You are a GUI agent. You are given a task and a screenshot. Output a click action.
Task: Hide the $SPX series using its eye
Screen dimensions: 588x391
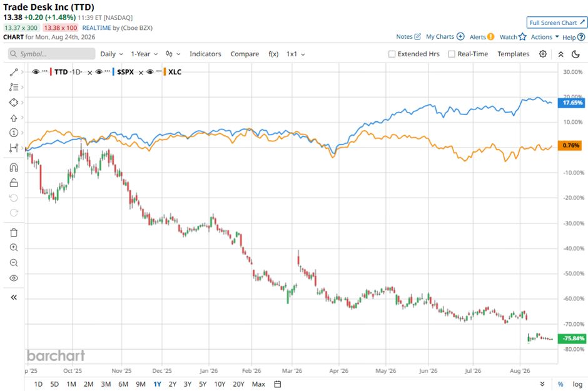point(99,71)
